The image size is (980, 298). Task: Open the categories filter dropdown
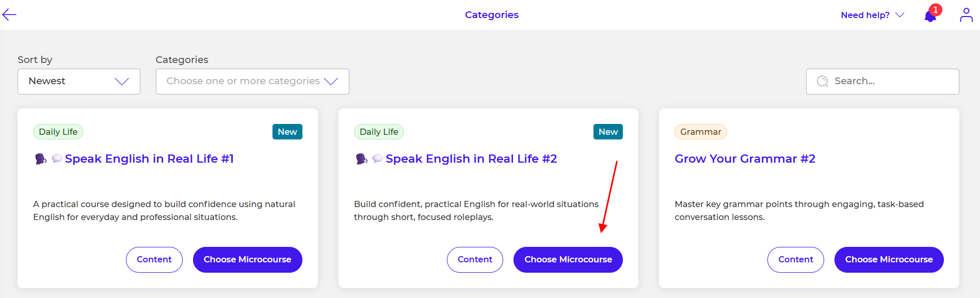coord(252,82)
